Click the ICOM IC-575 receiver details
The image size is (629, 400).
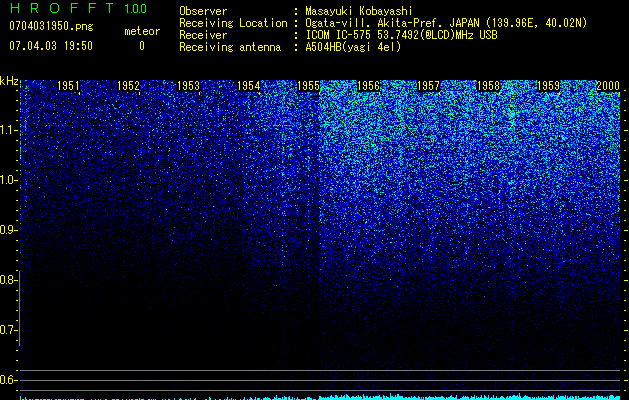click(x=401, y=35)
